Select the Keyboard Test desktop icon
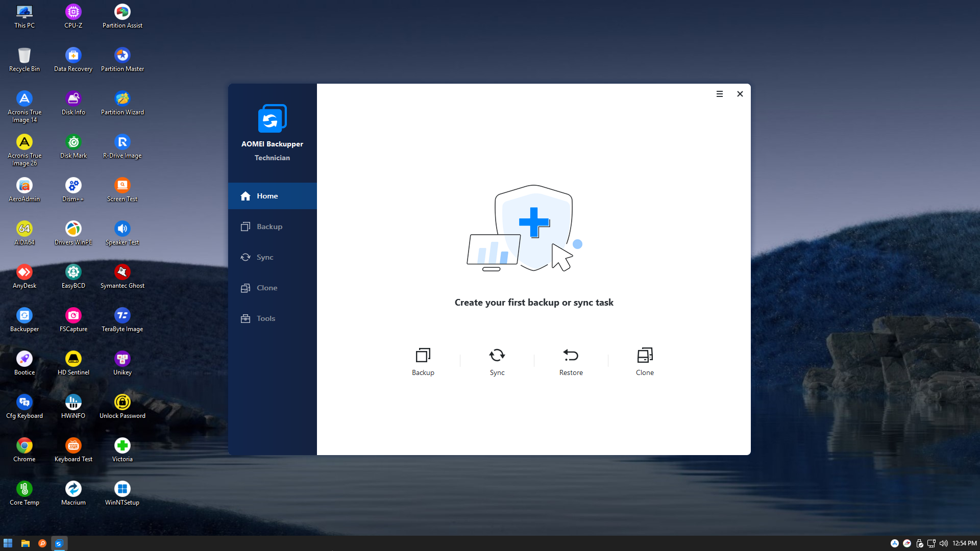Viewport: 980px width, 551px height. tap(73, 450)
